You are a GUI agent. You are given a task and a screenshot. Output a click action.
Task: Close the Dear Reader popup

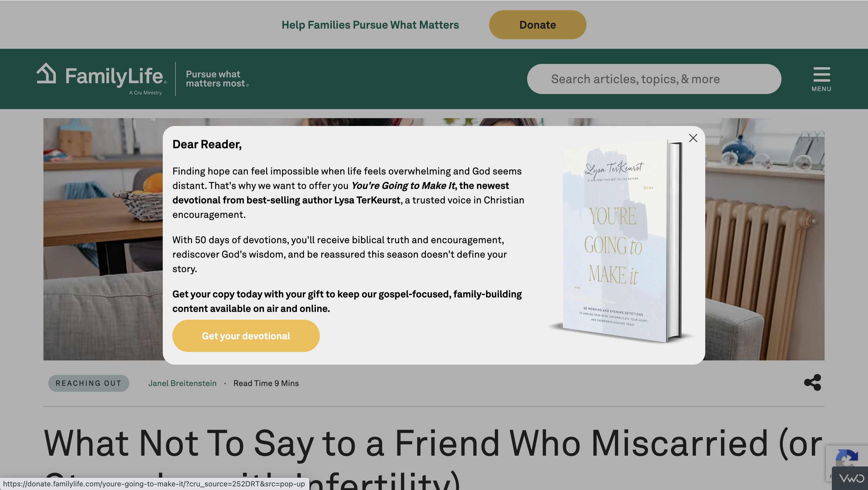(693, 138)
